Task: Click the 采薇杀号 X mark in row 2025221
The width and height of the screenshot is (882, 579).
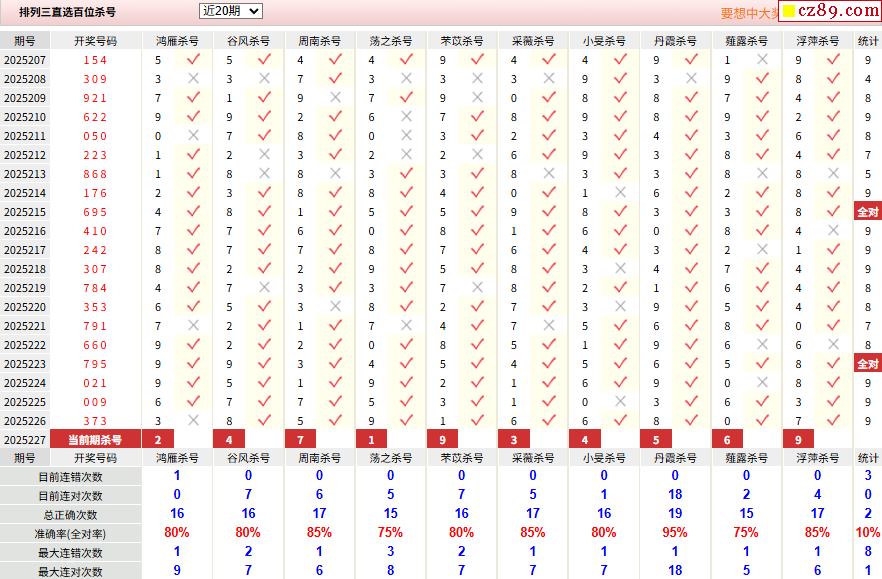Action: coord(549,325)
